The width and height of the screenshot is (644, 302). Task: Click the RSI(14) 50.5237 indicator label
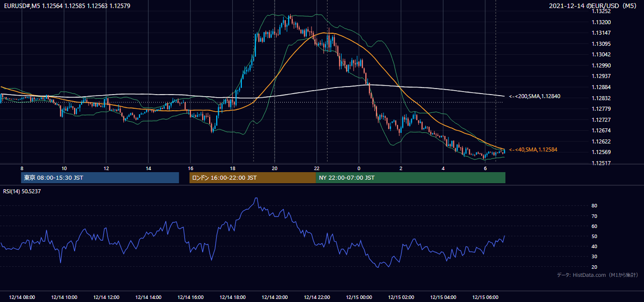pos(21,191)
